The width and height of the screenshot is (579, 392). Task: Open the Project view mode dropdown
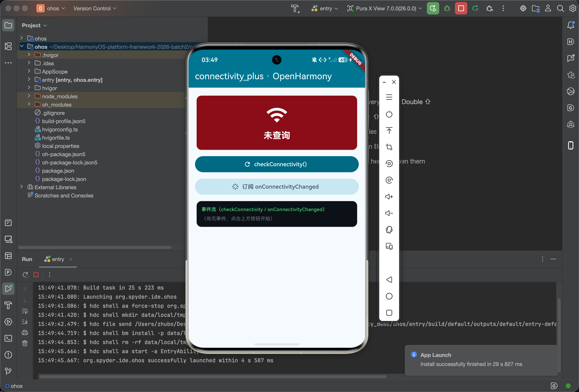[34, 25]
